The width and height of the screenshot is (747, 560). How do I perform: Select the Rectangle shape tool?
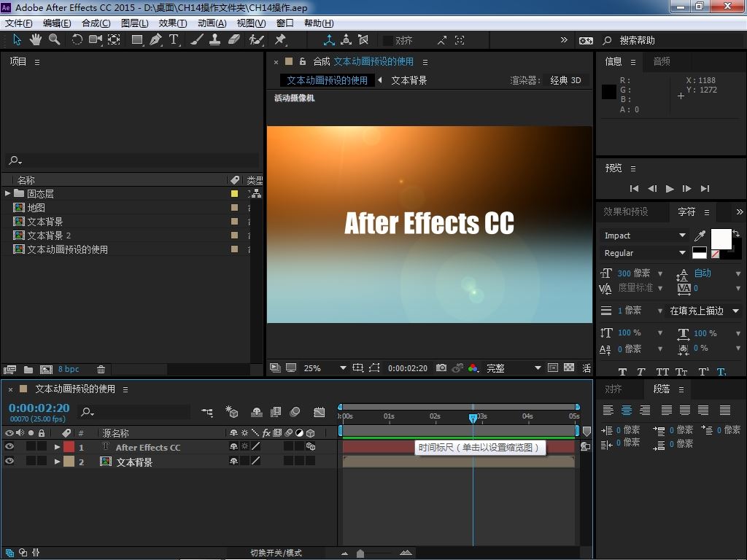point(137,39)
